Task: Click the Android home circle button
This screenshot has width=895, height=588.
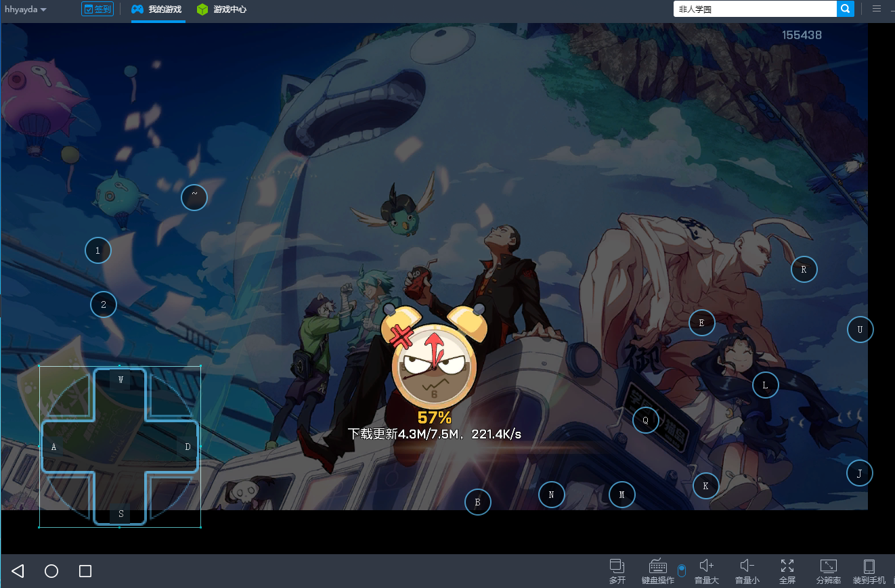Action: click(51, 571)
